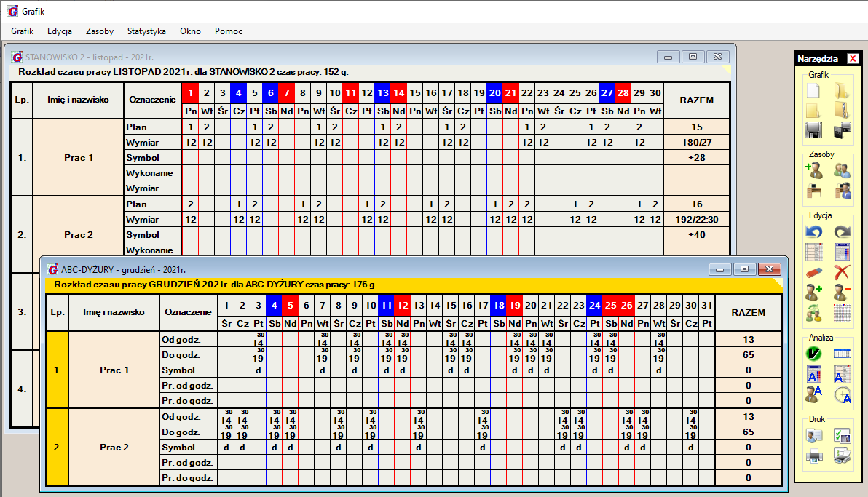
Task: Click the checklist preview icon under Druk
Action: click(x=842, y=436)
